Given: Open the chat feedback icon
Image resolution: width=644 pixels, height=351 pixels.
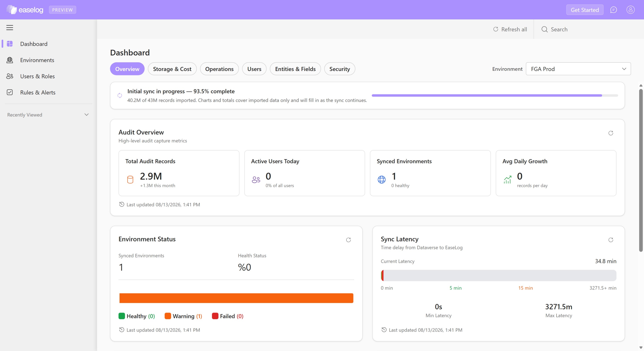Looking at the screenshot, I should click(613, 10).
